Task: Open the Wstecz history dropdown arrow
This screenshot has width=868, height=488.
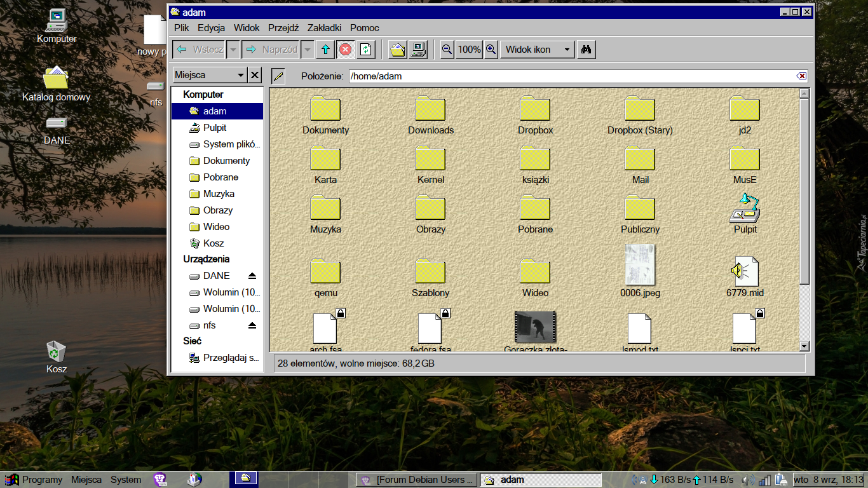Action: [x=233, y=50]
